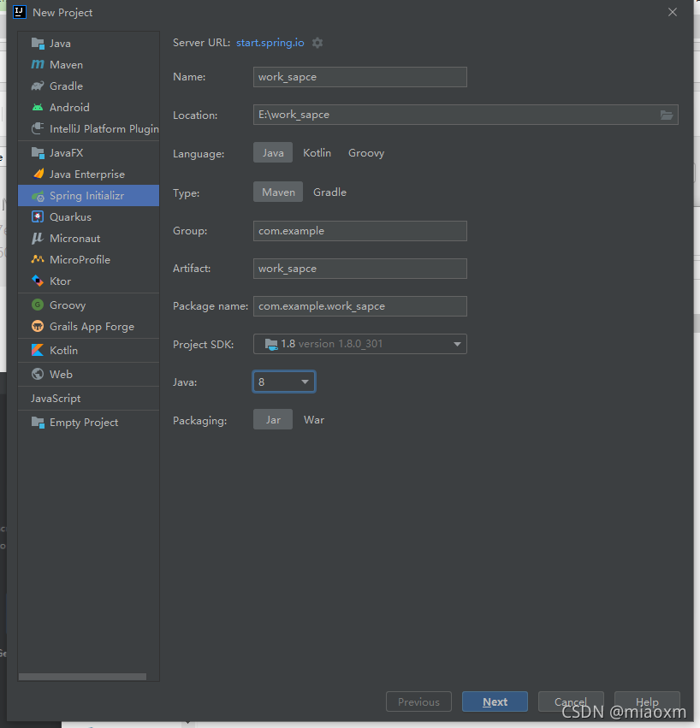Click the Android robot icon
Image resolution: width=700 pixels, height=728 pixels.
[38, 107]
